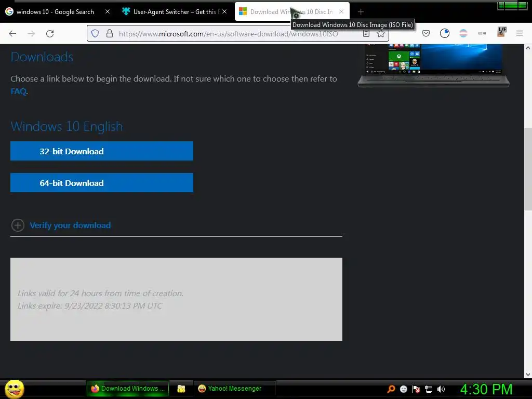
Task: Start the 64-bit Download
Action: [x=102, y=182]
